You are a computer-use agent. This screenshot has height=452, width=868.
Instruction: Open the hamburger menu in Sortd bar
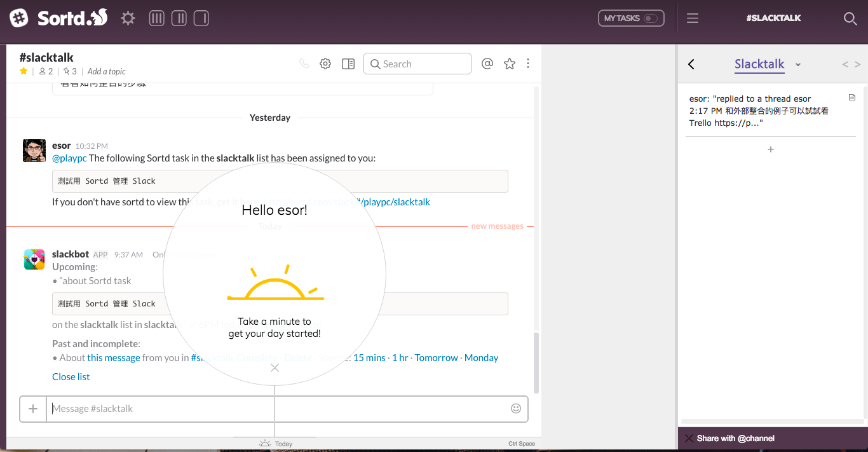(693, 18)
